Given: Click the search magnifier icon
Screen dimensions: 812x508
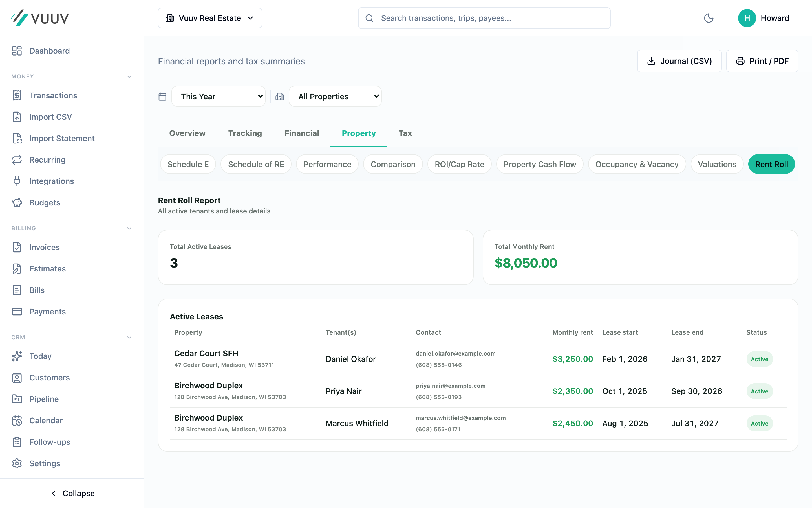Looking at the screenshot, I should (x=369, y=18).
